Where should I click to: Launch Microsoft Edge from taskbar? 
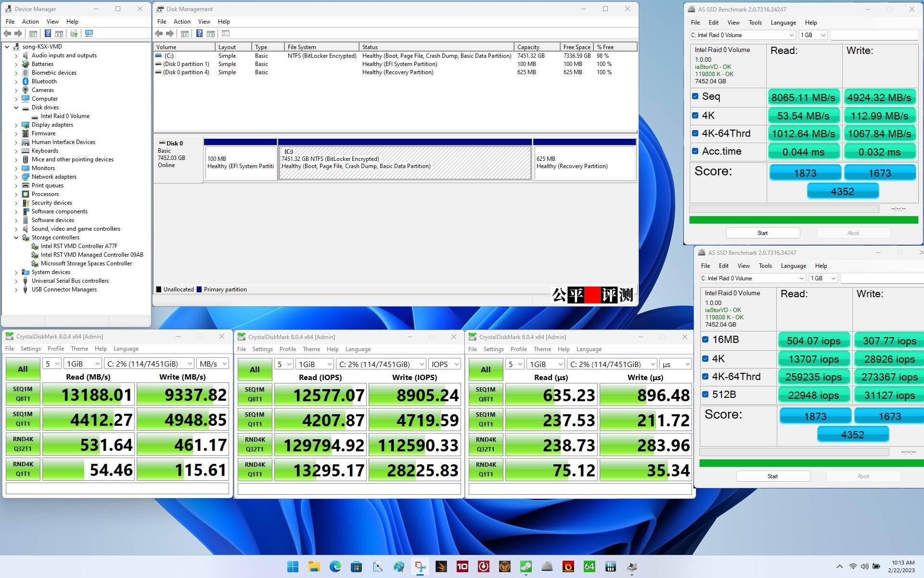pyautogui.click(x=335, y=566)
